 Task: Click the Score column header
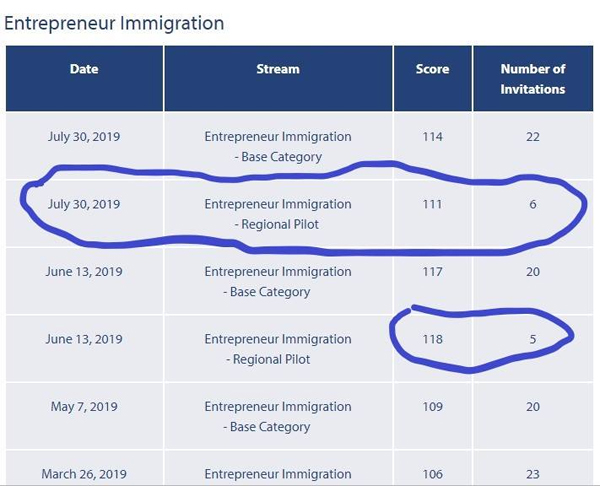click(432, 69)
